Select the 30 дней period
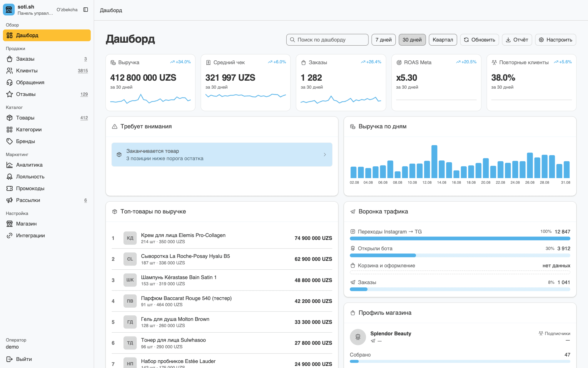Viewport: 588px width, 368px height. (412, 40)
